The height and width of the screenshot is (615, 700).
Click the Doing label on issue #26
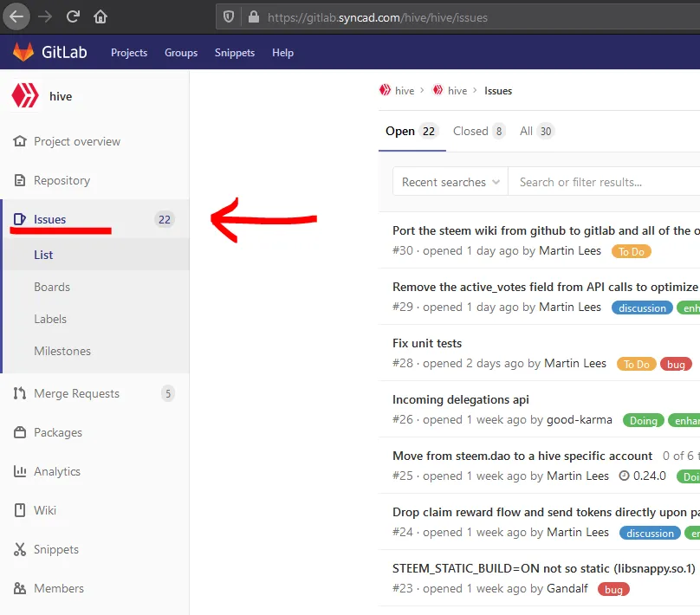tap(643, 420)
